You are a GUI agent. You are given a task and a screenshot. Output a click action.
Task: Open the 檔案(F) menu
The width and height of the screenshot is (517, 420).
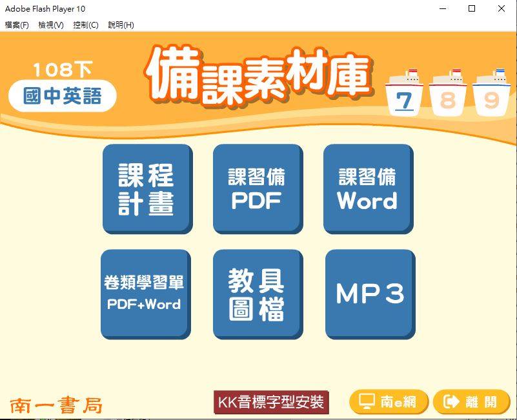(17, 25)
